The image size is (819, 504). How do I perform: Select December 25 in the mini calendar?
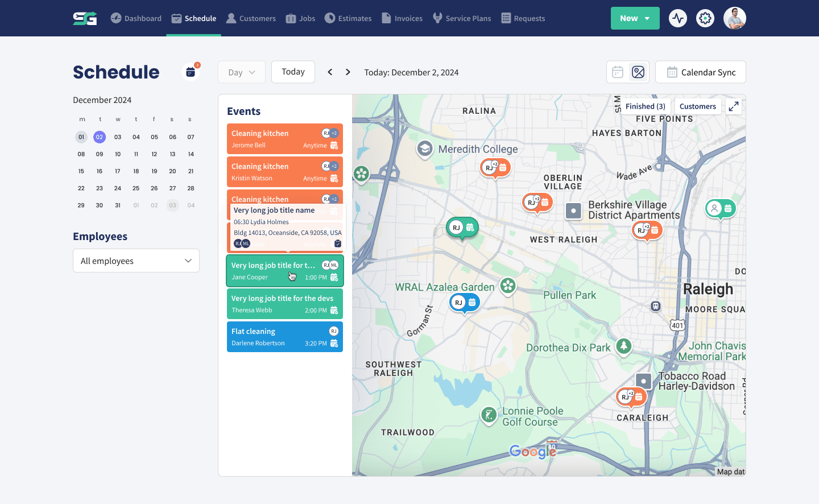(136, 188)
